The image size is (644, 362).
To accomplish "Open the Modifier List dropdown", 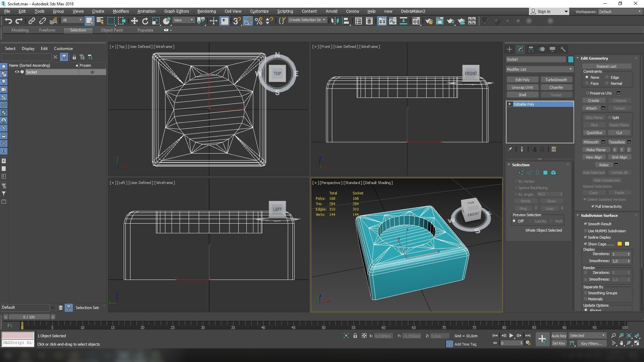I will (x=539, y=69).
